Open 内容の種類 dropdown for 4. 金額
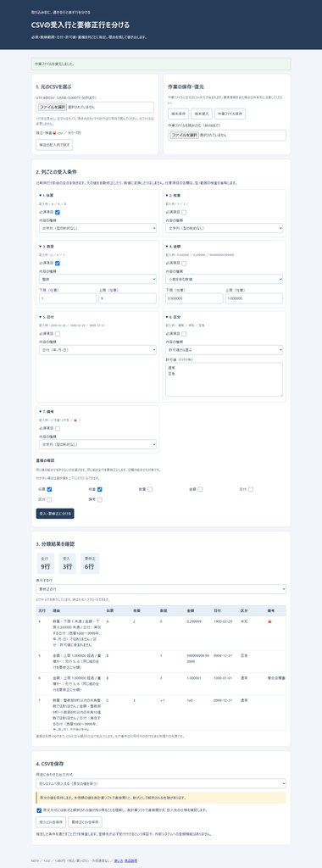This screenshot has width=322, height=868. coord(224,279)
